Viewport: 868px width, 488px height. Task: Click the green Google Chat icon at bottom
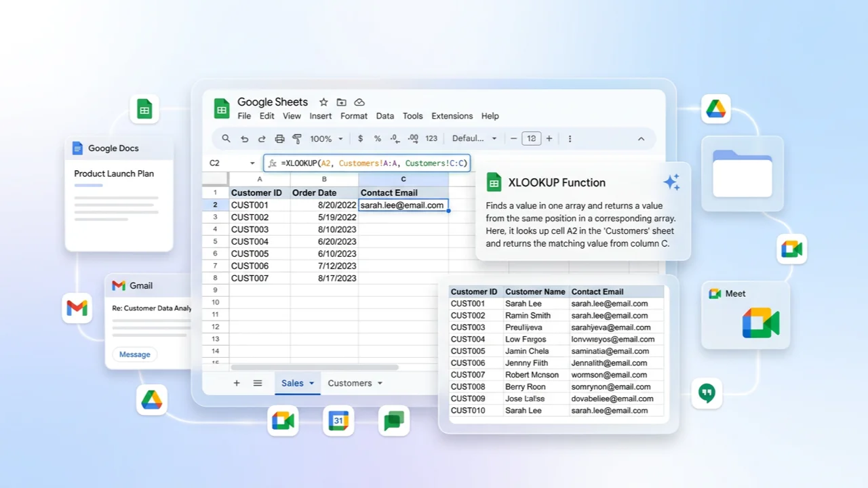click(394, 421)
